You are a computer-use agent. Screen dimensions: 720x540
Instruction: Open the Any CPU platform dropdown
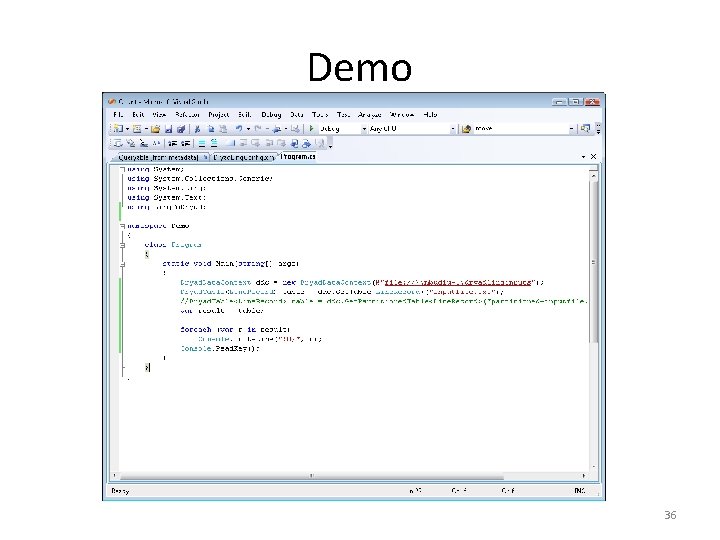tap(452, 129)
